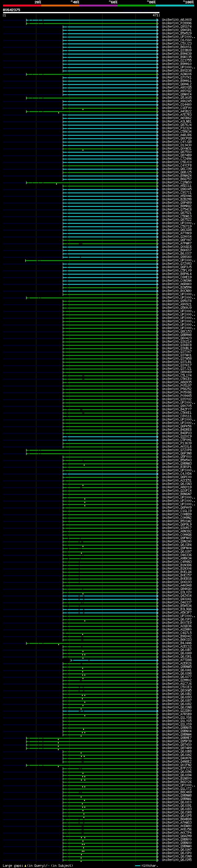Select hit UniRef100_Q2UFC4

coord(177,491)
